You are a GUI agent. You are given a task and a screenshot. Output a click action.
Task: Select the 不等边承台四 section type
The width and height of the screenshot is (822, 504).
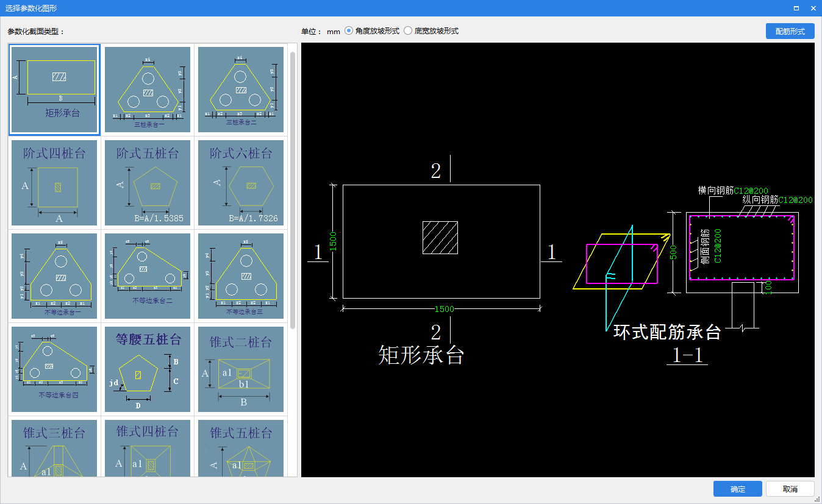point(54,369)
